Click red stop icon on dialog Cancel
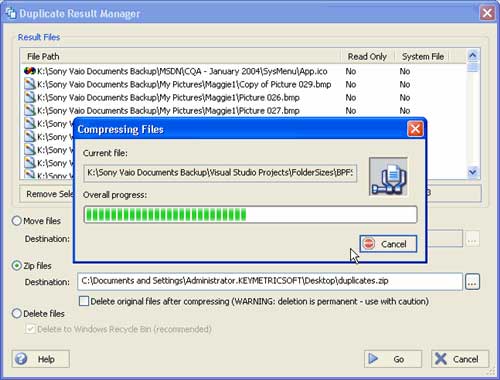The width and height of the screenshot is (500, 380). (369, 244)
